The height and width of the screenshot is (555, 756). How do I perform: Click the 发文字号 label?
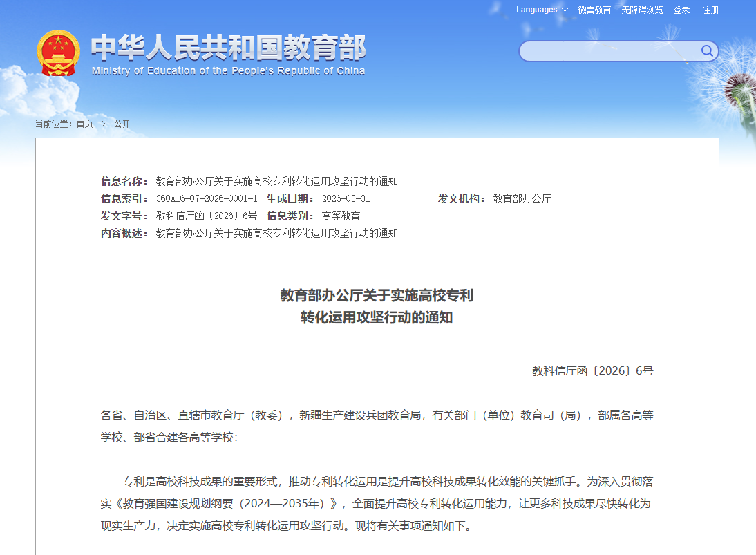[x=124, y=216]
